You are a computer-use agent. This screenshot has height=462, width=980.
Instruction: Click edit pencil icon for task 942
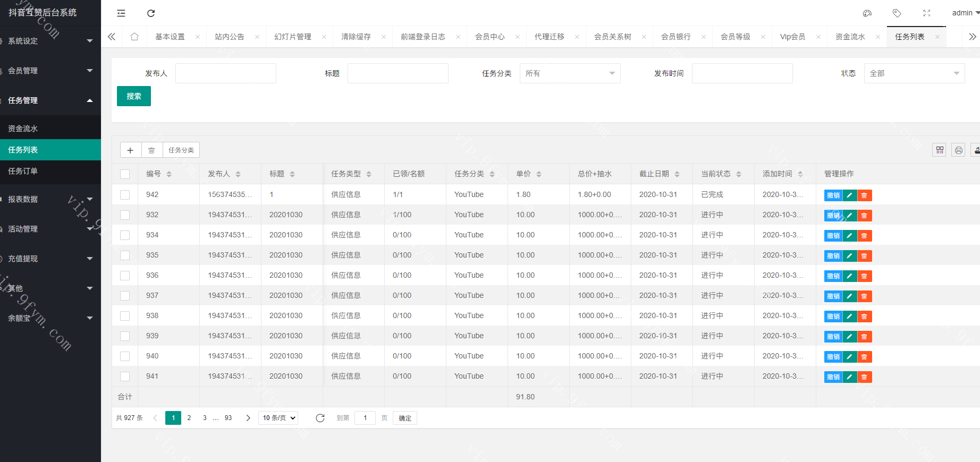click(x=850, y=195)
